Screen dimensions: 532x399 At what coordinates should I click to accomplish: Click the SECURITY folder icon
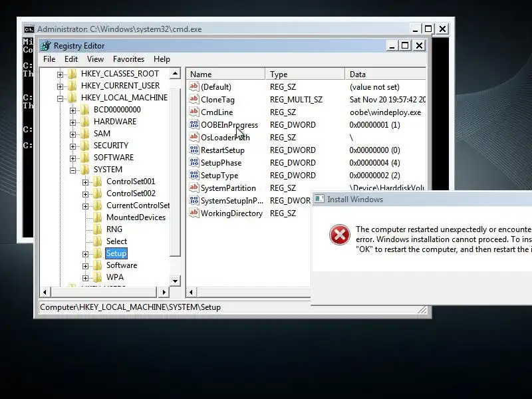coord(85,146)
